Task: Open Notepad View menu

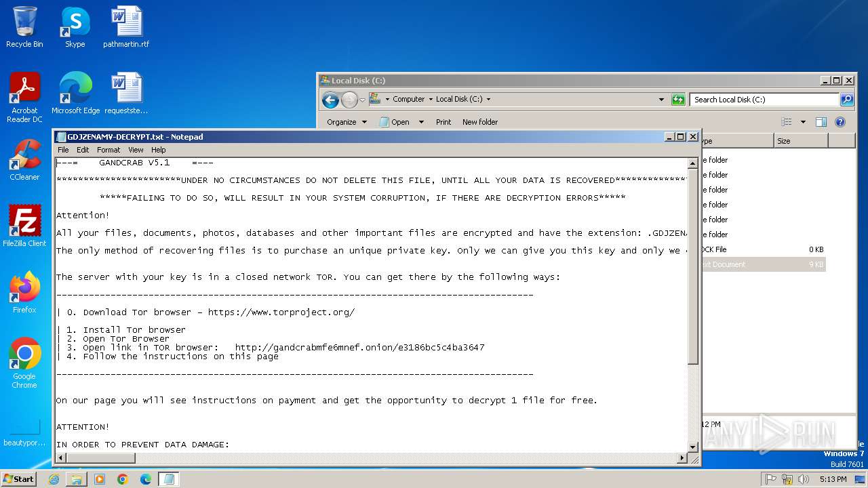Action: click(x=136, y=150)
